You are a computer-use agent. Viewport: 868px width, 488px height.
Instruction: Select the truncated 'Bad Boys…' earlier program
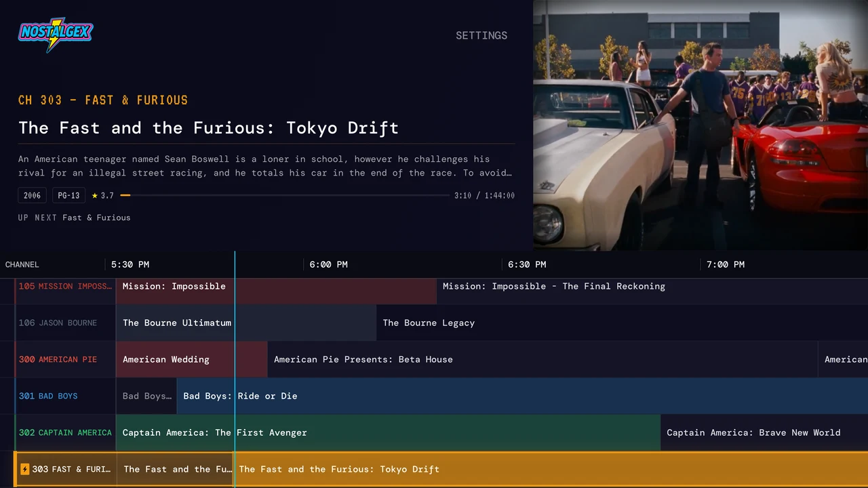click(x=146, y=396)
